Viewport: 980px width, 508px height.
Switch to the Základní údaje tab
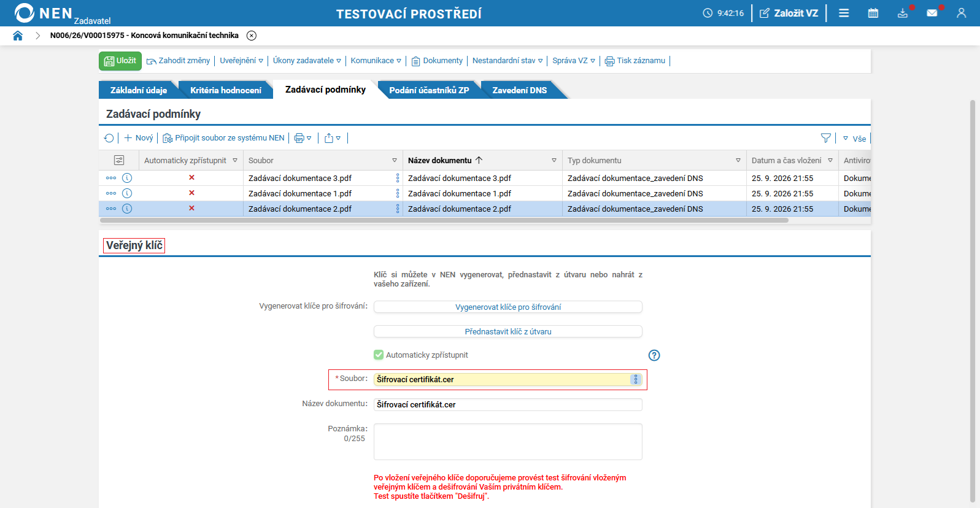[138, 90]
